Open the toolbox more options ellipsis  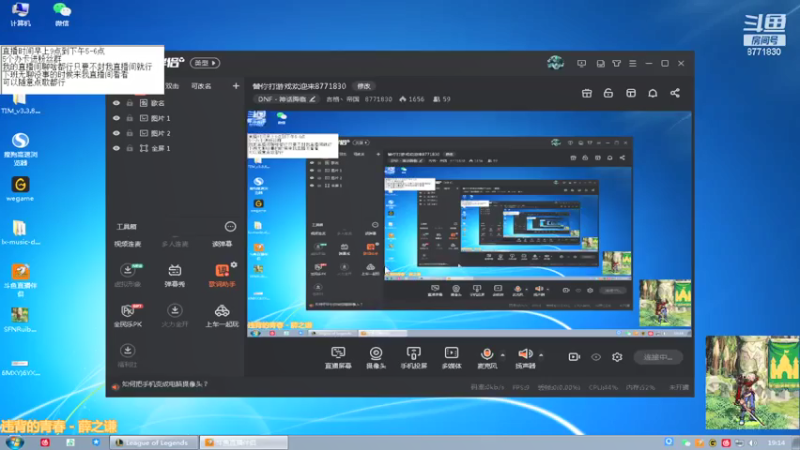tap(230, 227)
